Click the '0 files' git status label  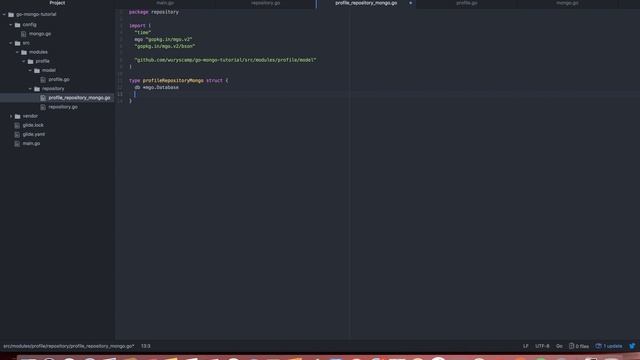coord(582,346)
